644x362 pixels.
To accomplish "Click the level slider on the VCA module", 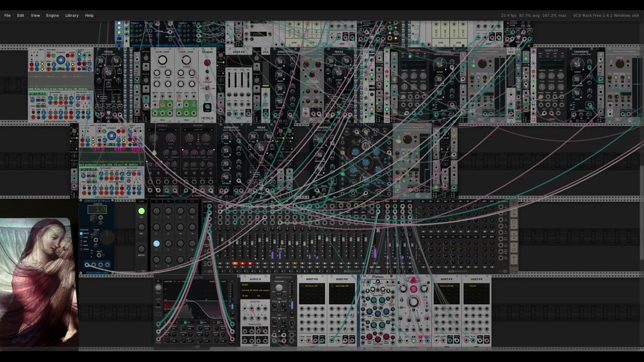I will (x=266, y=74).
